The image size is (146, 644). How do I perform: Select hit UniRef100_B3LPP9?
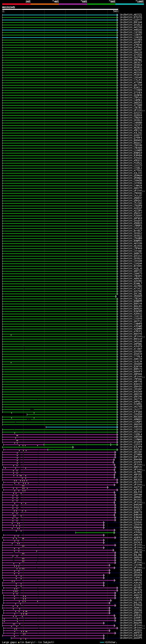[131, 447]
